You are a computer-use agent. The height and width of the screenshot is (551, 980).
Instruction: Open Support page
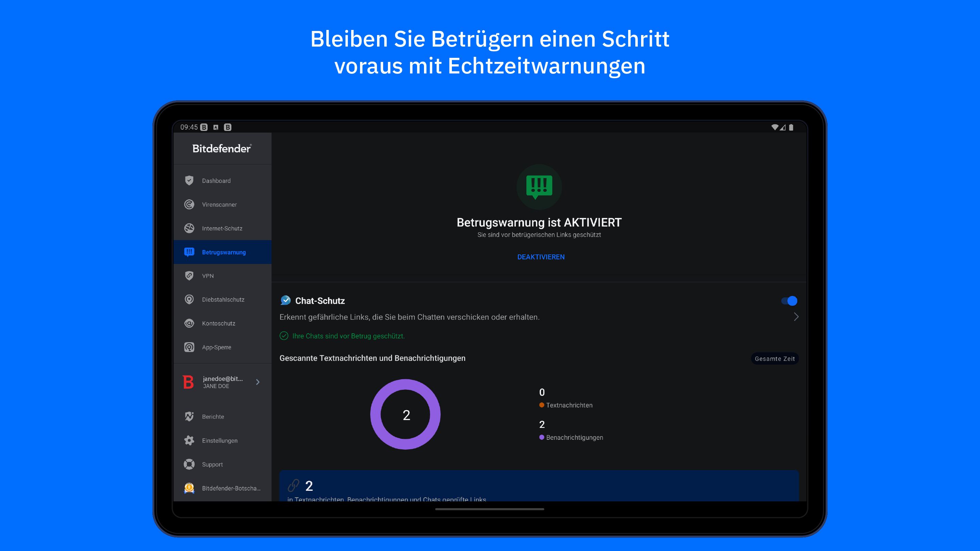tap(223, 464)
